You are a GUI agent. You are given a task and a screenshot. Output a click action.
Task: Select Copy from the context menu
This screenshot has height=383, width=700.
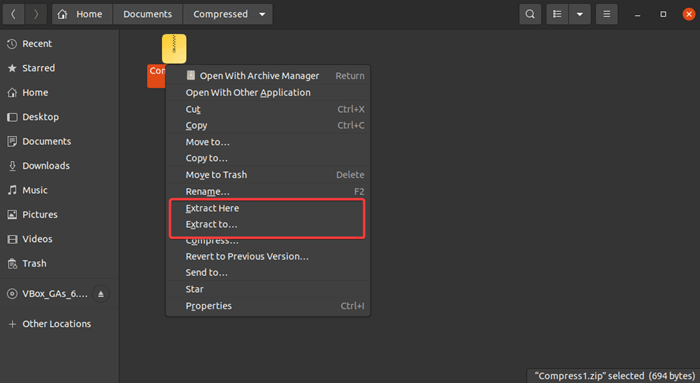[268, 125]
